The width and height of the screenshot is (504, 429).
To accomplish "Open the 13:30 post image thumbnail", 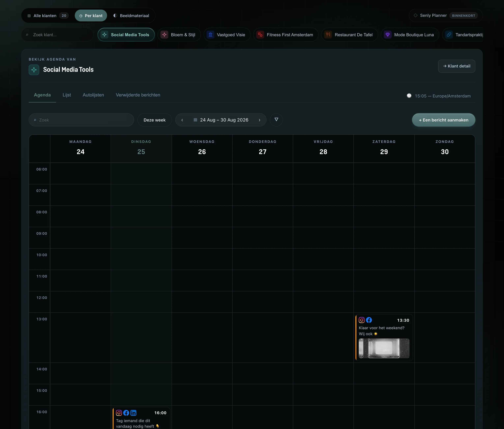I will (x=384, y=348).
